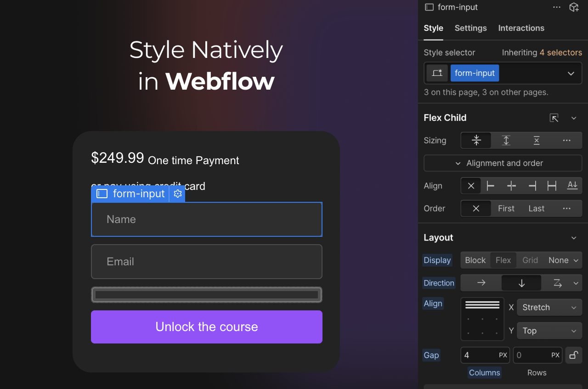Switch Display to Block
The height and width of the screenshot is (389, 588).
(x=475, y=260)
